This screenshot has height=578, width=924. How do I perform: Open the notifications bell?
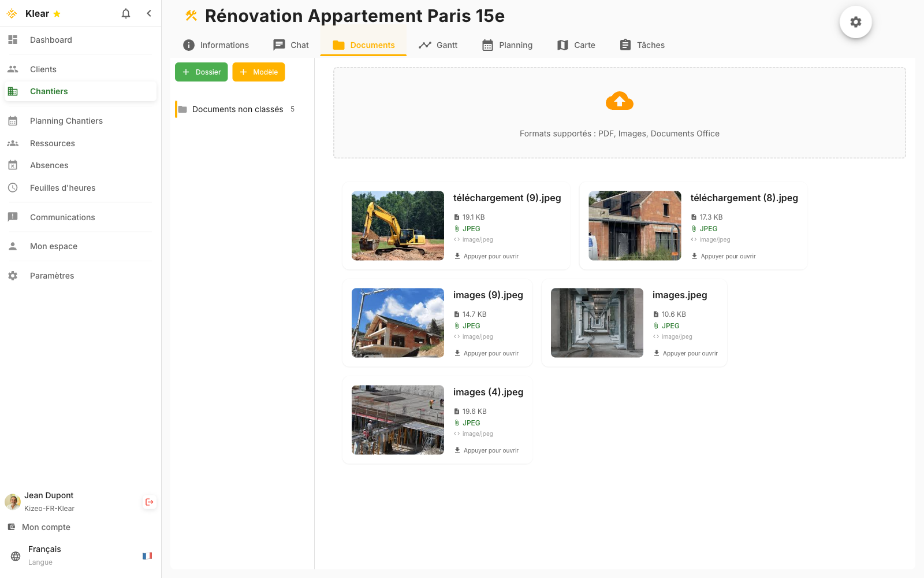tap(126, 13)
